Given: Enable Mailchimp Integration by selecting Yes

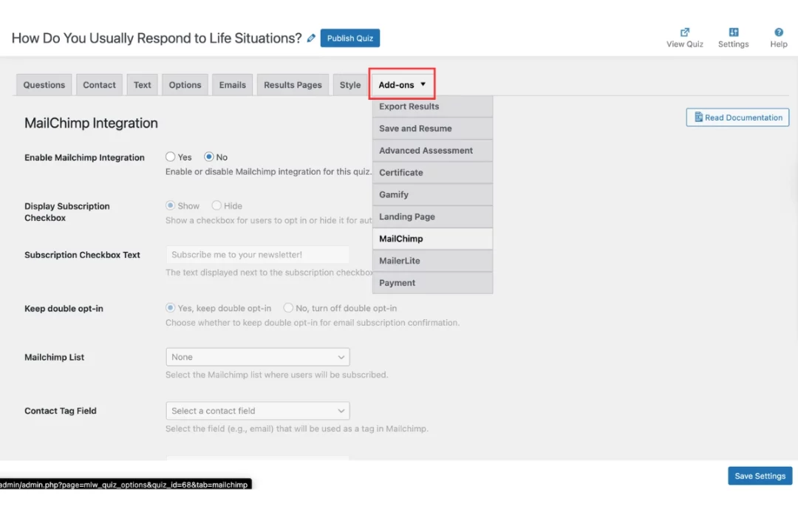Looking at the screenshot, I should pos(171,157).
